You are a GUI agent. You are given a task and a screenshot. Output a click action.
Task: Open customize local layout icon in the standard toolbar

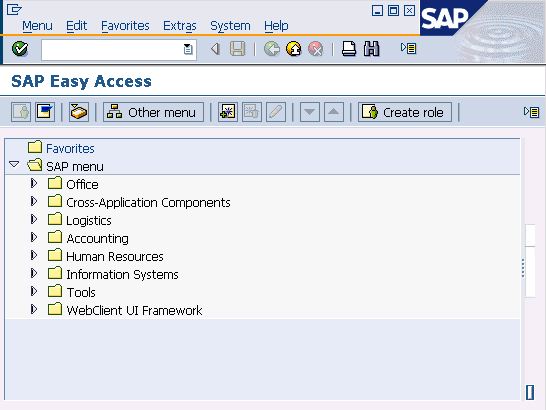(x=408, y=48)
